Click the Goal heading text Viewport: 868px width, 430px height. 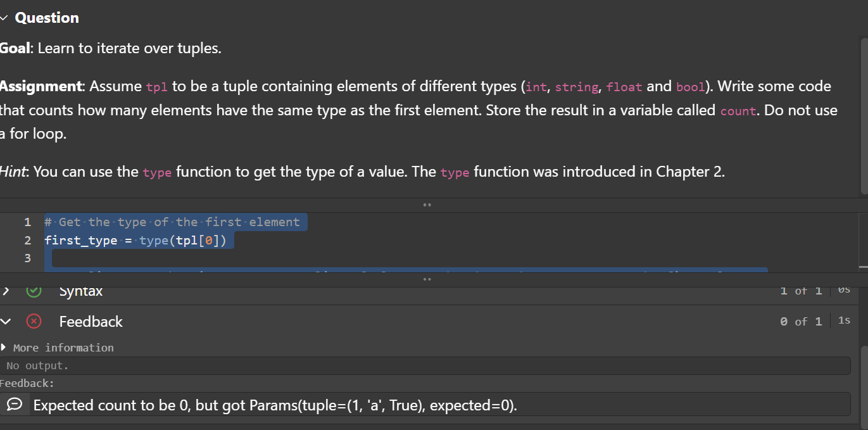14,47
